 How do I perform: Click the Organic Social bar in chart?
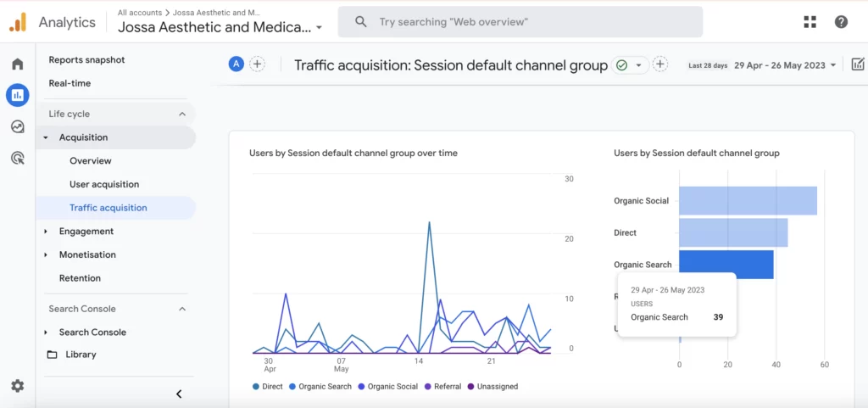(x=748, y=201)
